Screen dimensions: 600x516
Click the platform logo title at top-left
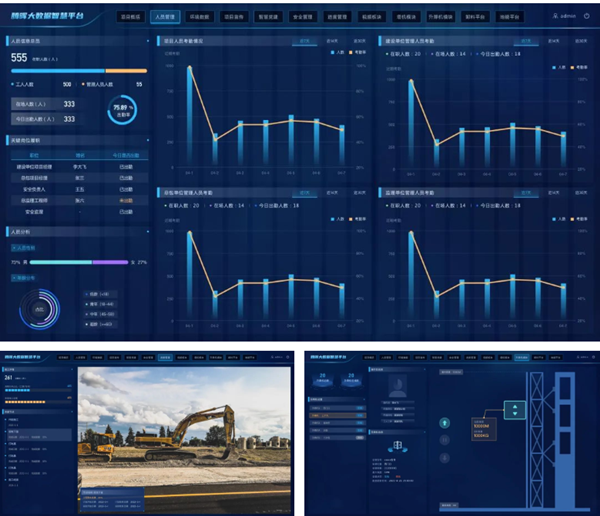click(x=47, y=17)
